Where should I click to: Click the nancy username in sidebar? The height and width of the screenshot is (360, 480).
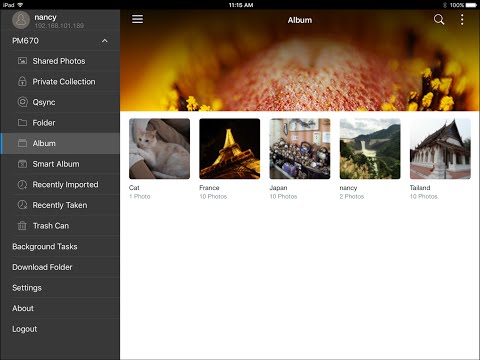coord(45,17)
